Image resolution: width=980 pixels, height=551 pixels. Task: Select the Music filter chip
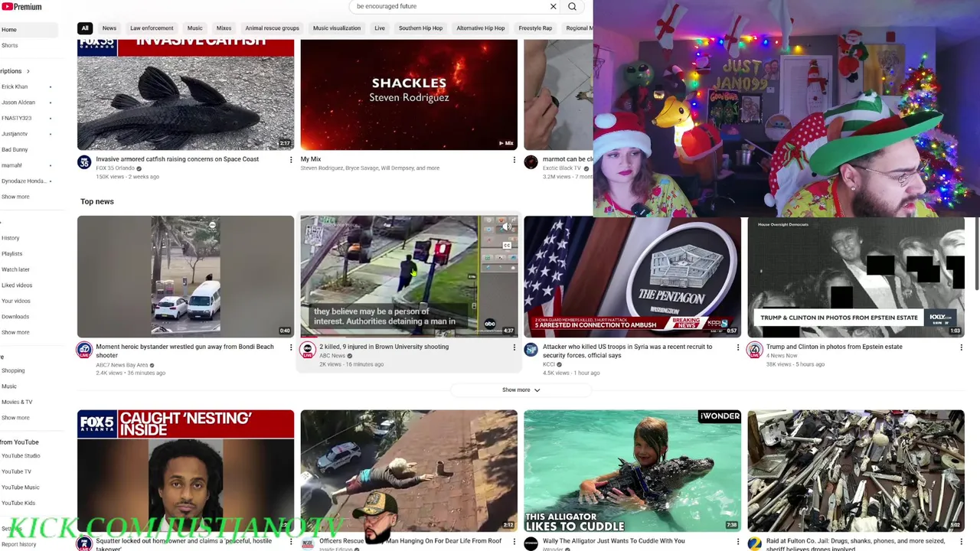point(195,28)
